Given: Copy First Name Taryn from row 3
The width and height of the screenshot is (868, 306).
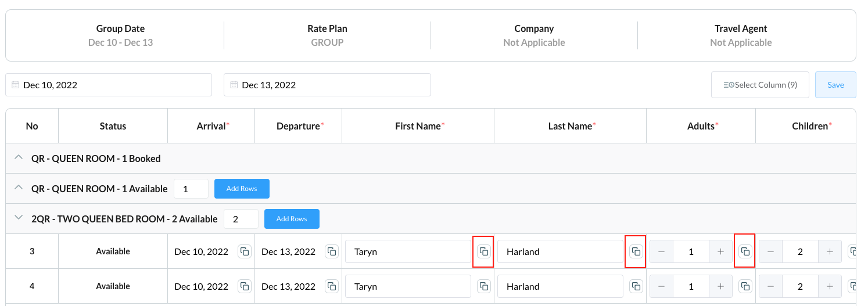Looking at the screenshot, I should 483,251.
